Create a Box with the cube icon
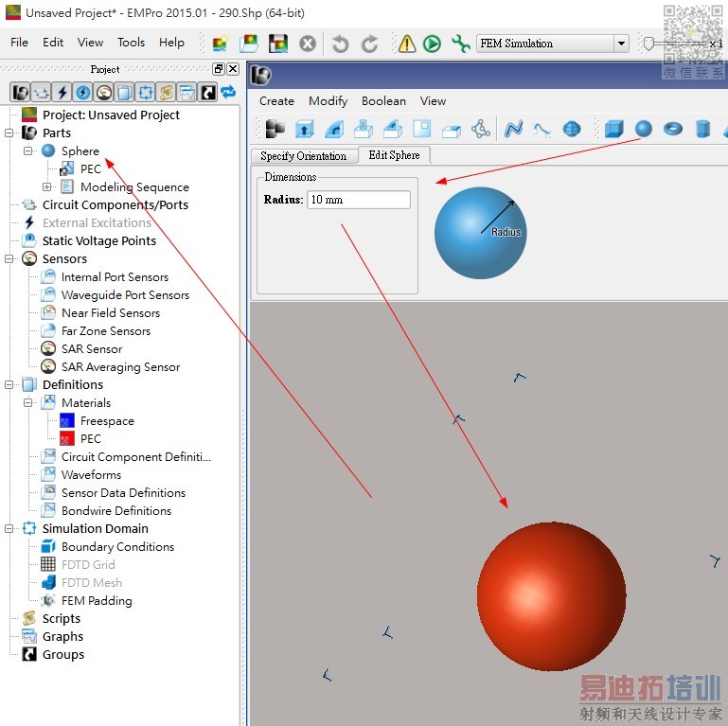Viewport: 728px width, 726px height. coord(613,129)
